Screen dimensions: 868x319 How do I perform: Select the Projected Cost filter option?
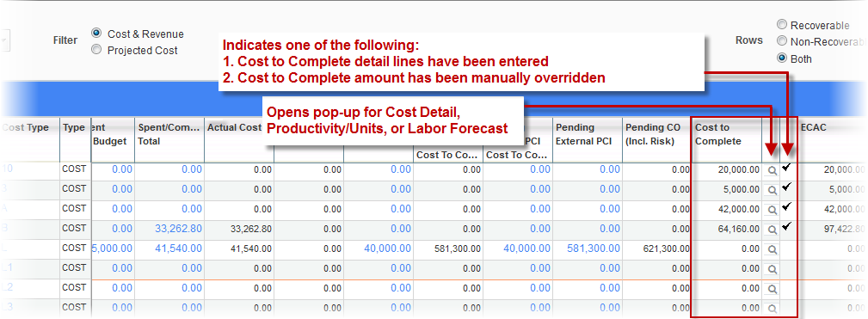(x=96, y=50)
